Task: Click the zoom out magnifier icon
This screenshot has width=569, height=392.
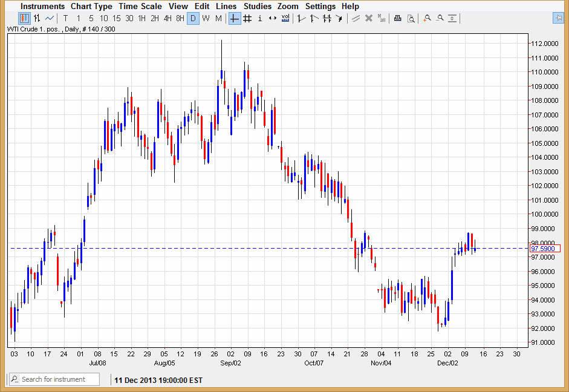Action: click(x=440, y=18)
